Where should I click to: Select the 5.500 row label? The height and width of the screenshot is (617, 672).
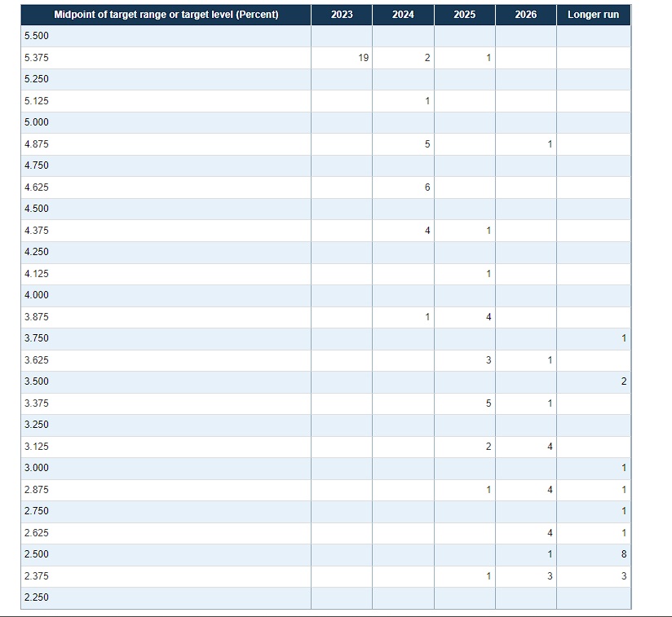coord(37,36)
